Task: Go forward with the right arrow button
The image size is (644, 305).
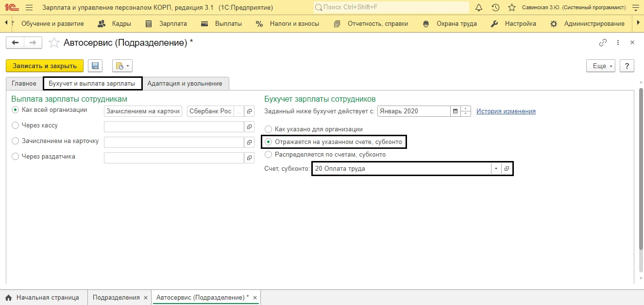Action: tap(33, 43)
